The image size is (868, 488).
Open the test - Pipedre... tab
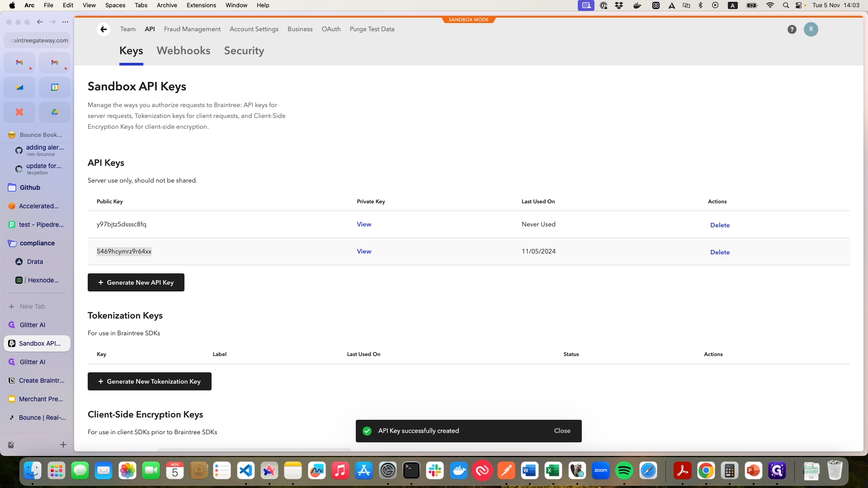point(37,225)
